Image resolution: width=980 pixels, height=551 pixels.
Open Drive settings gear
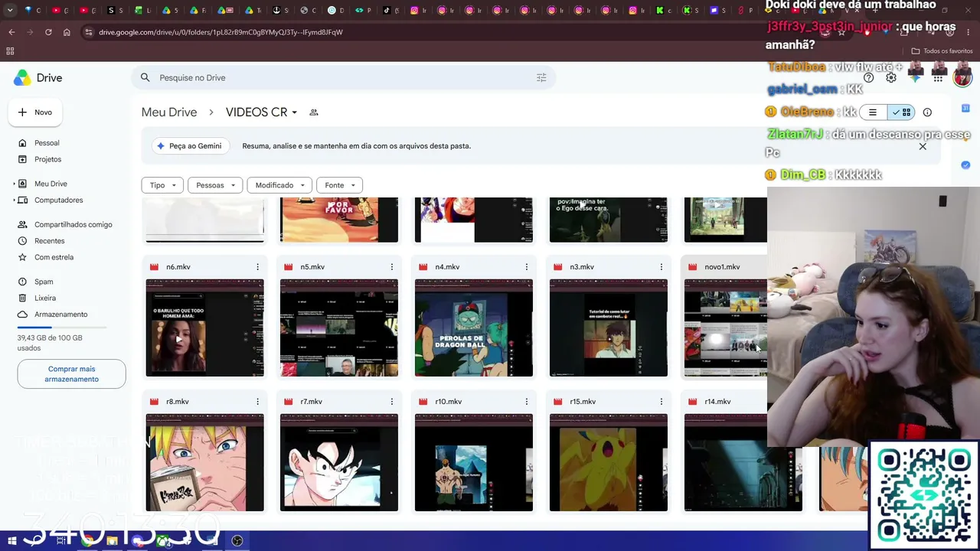(x=891, y=78)
